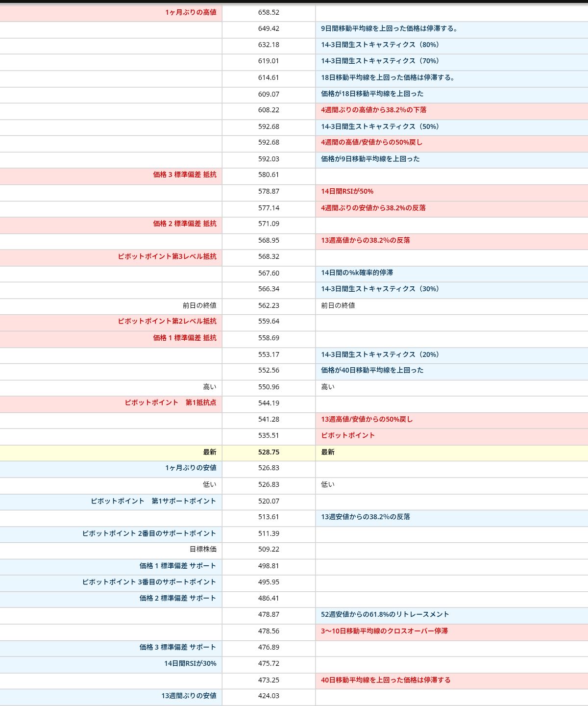Select the 価格 3 標準偏差 サポート label

coord(178,647)
